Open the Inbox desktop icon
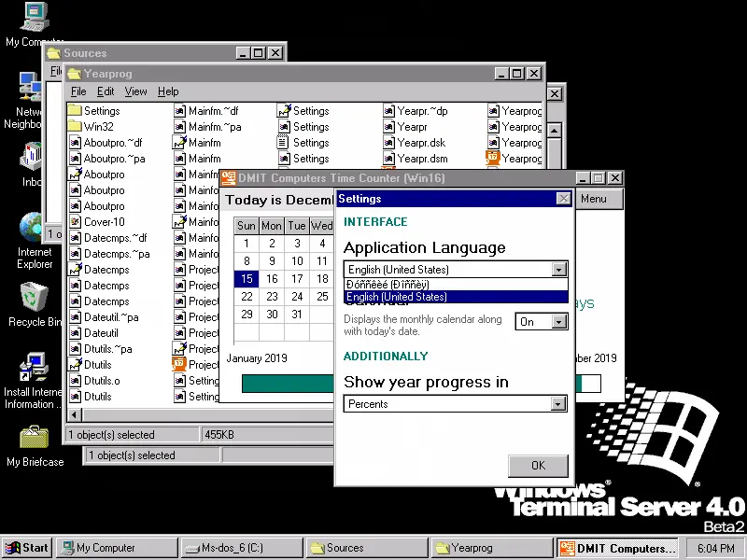 pyautogui.click(x=31, y=164)
